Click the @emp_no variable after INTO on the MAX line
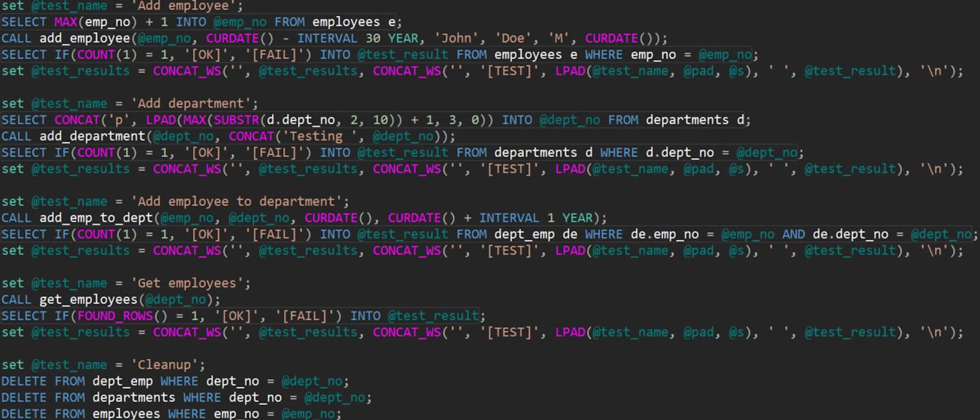980x420 pixels. coord(240,22)
